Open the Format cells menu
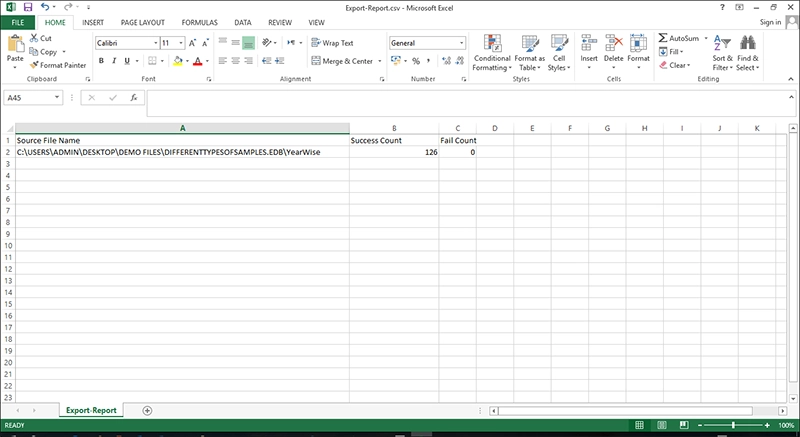Image resolution: width=800 pixels, height=437 pixels. pos(638,53)
